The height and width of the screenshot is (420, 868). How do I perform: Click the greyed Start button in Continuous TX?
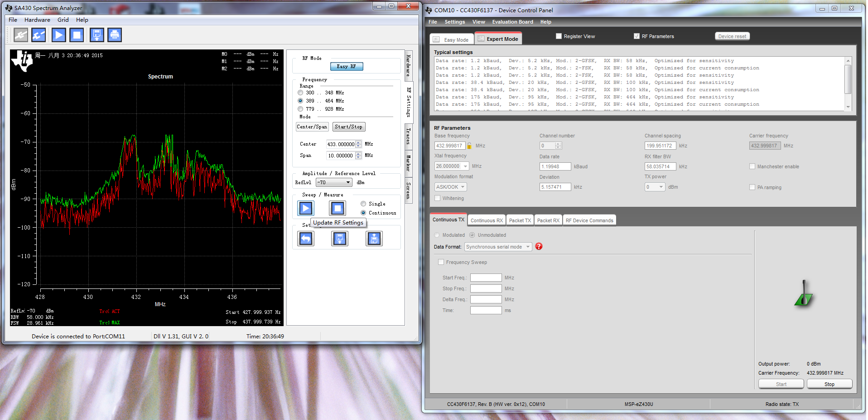coord(781,384)
